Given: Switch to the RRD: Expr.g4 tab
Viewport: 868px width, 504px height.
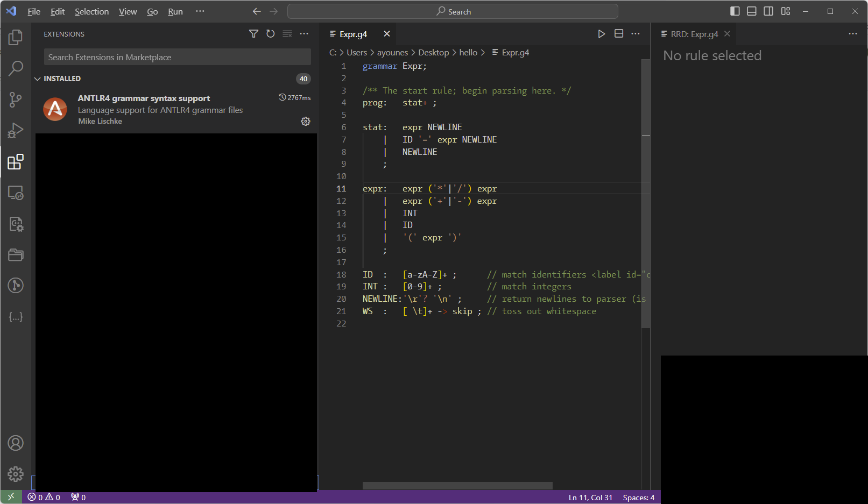Looking at the screenshot, I should pos(694,34).
